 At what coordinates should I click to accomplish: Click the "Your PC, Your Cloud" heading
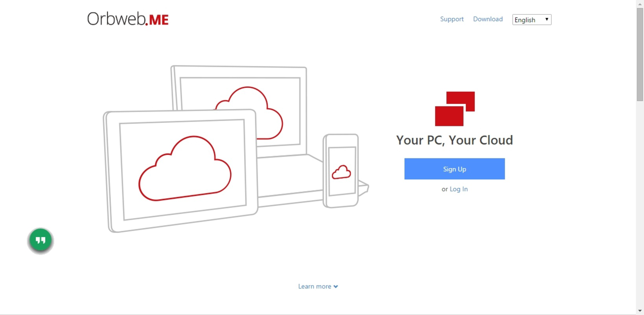(x=454, y=140)
